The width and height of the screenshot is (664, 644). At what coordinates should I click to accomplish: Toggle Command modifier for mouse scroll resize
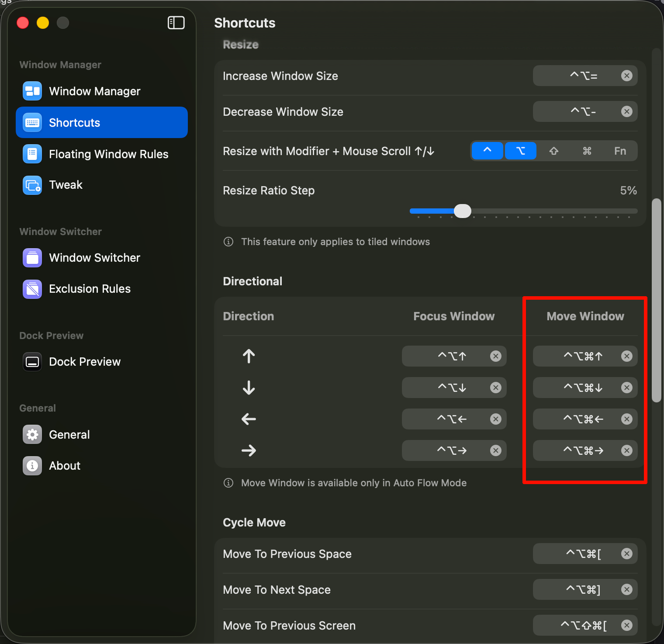(x=587, y=151)
